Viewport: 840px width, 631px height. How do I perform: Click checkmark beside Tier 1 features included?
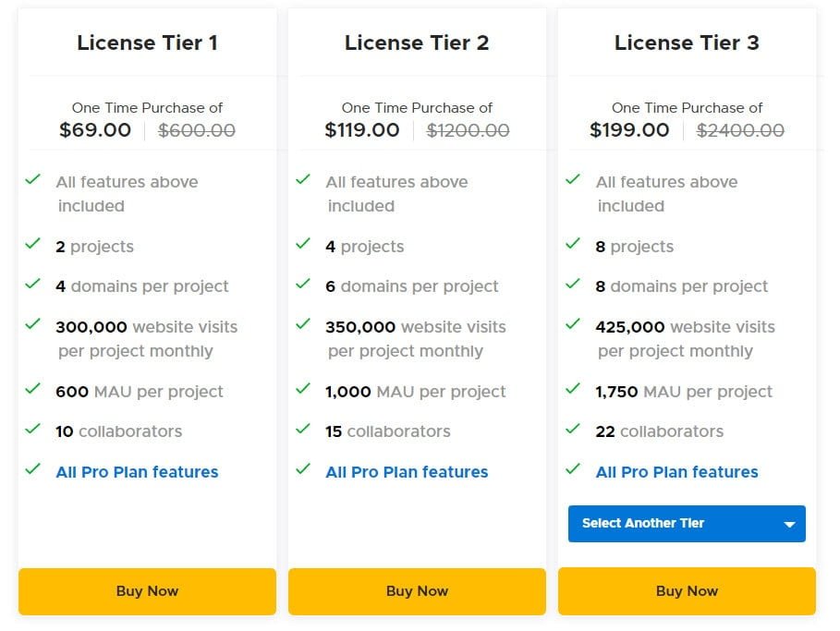33,181
